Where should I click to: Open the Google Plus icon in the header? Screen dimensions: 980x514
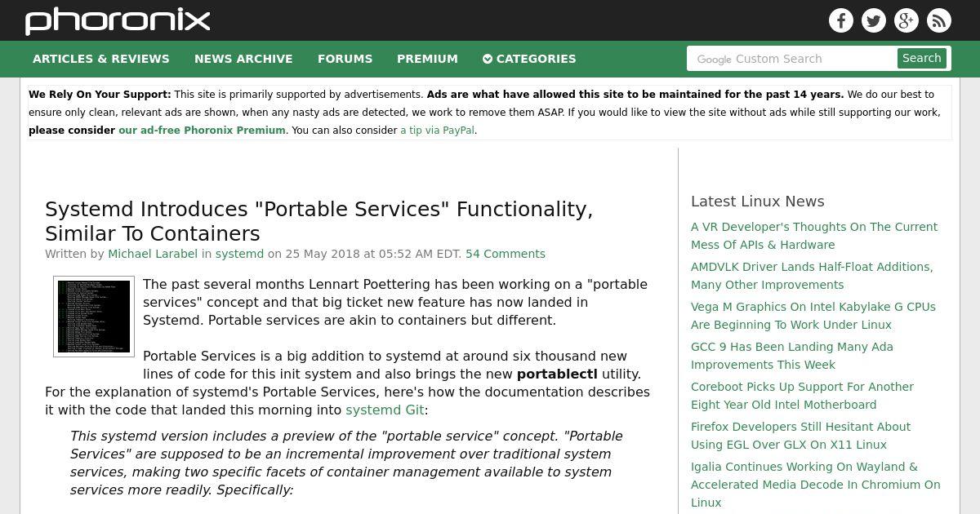click(906, 20)
